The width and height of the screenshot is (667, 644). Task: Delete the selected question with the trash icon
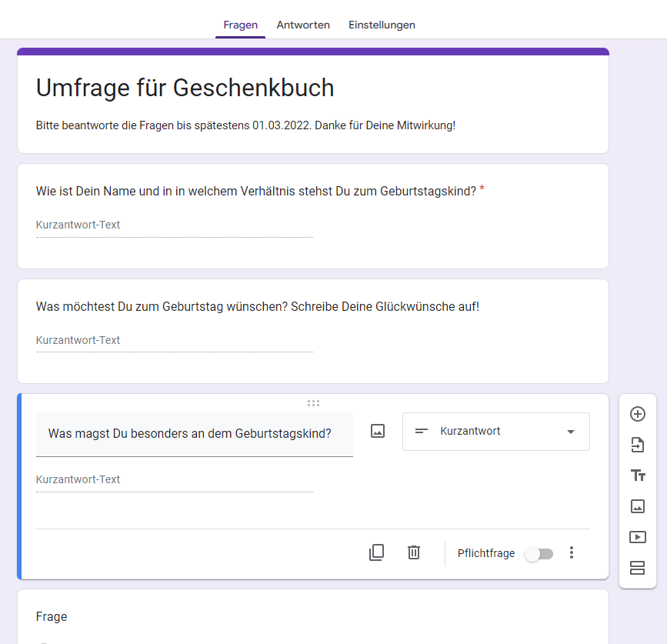coord(414,552)
